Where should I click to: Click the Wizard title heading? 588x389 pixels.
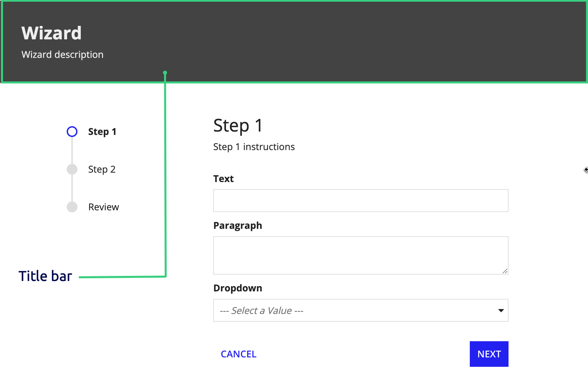click(52, 33)
